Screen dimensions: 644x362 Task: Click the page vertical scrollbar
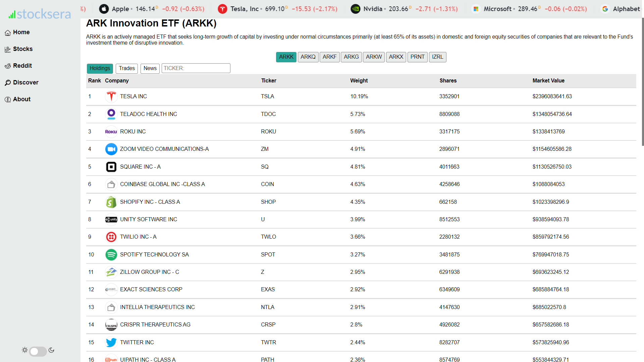pos(642,82)
